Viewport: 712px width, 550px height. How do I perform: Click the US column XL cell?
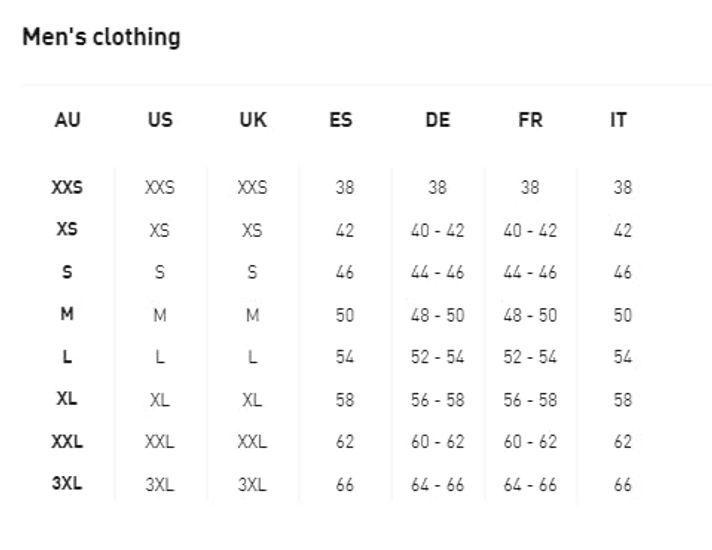160,400
